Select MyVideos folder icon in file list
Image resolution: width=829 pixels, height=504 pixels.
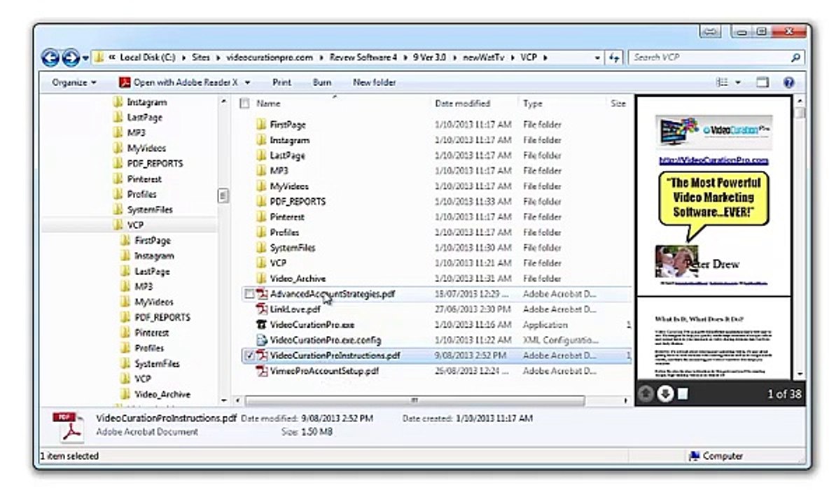point(261,186)
